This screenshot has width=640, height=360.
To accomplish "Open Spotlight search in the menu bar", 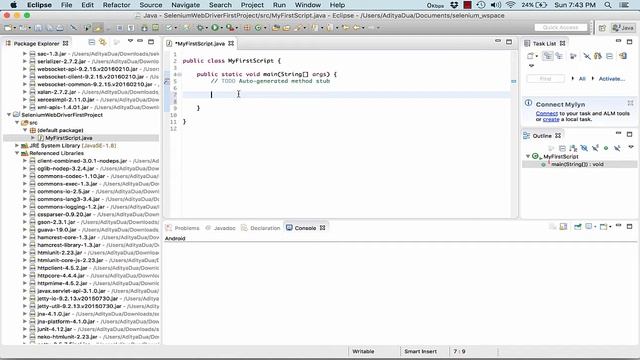I will point(608,5).
